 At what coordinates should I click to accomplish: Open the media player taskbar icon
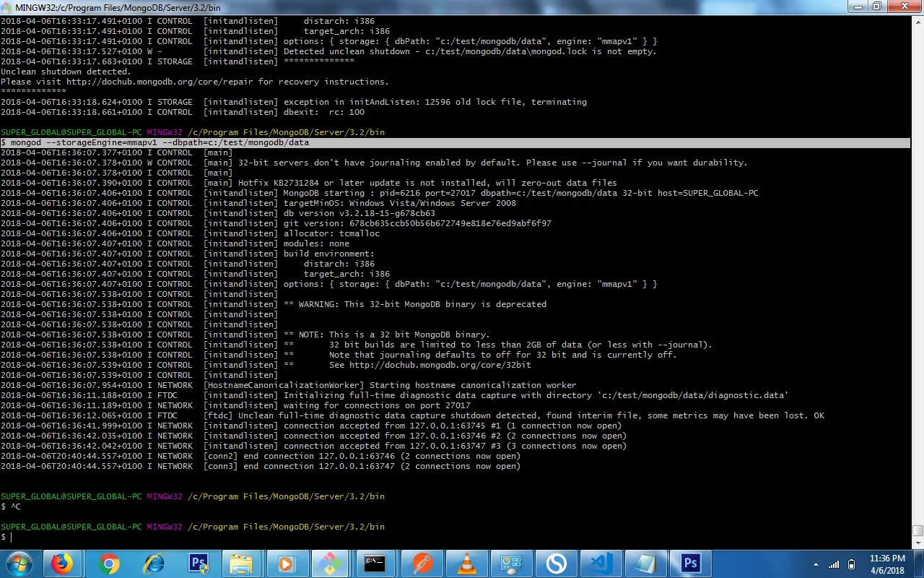click(x=287, y=564)
